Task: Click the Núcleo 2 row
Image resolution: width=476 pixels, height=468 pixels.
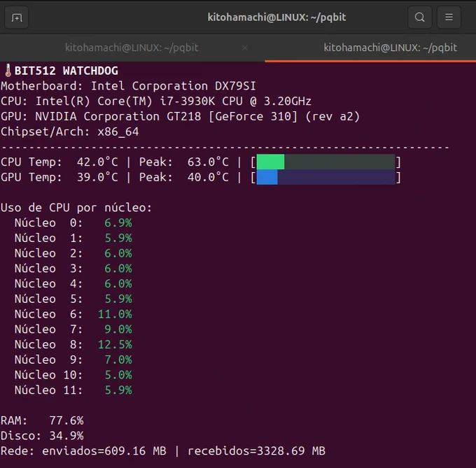Action: pyautogui.click(x=73, y=253)
